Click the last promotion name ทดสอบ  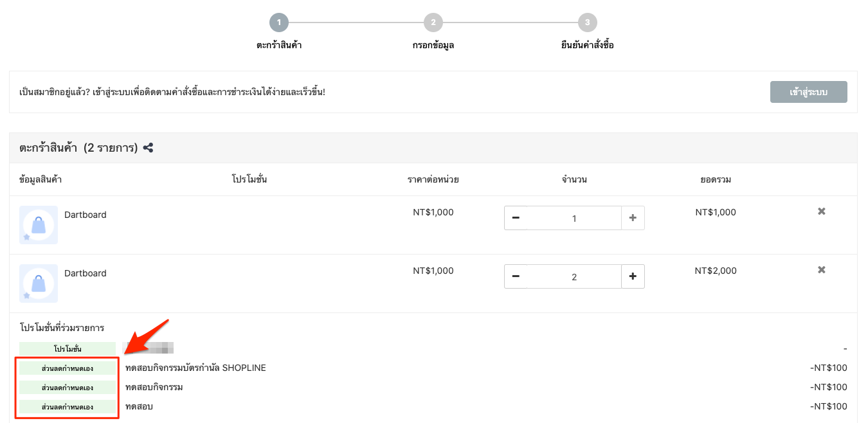pos(139,406)
